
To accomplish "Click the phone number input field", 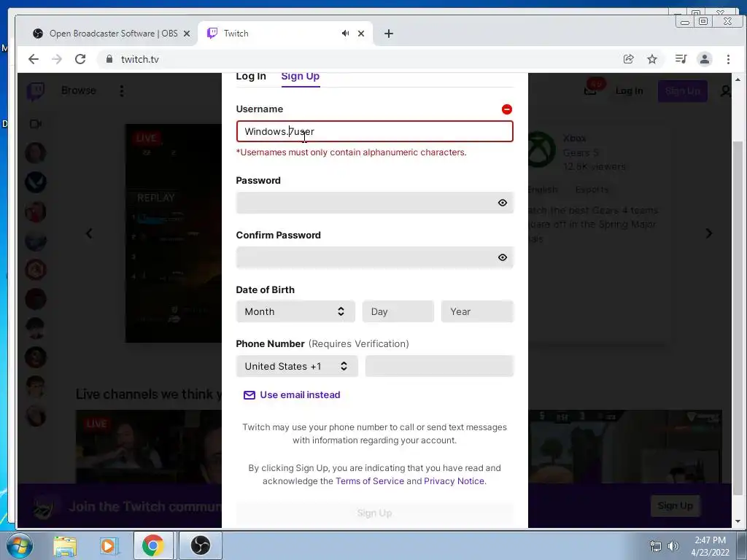I will click(x=439, y=366).
